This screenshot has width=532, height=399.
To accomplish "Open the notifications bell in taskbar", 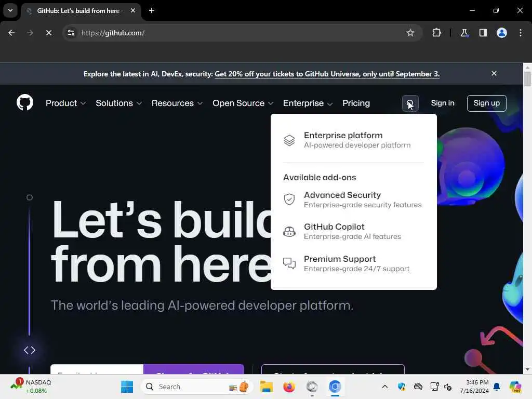I will pos(496,387).
